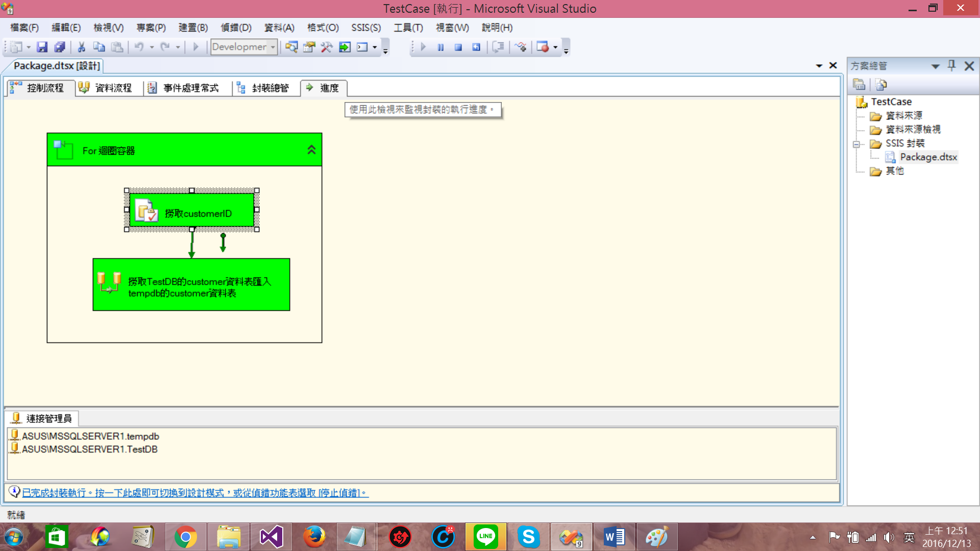Click the green arrow window toolbar icon

click(345, 47)
